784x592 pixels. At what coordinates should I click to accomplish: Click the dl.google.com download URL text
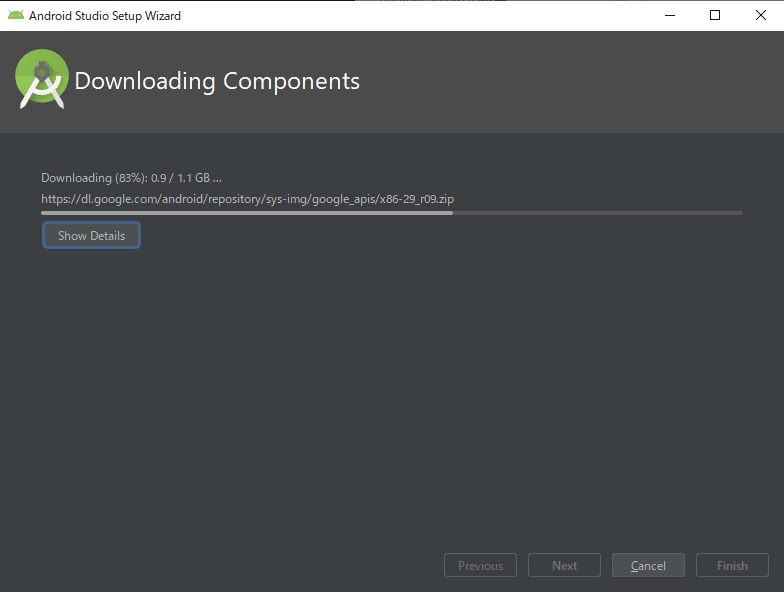(248, 199)
